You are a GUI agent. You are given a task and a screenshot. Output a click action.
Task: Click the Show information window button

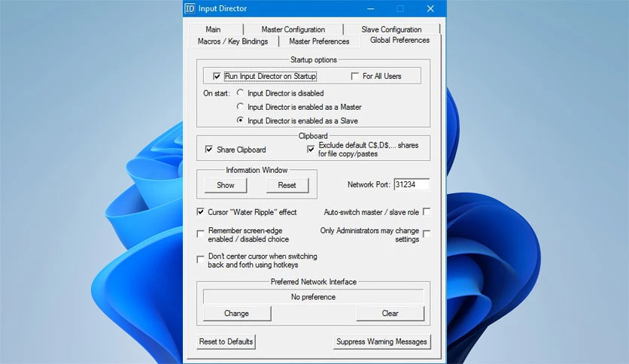pyautogui.click(x=226, y=185)
